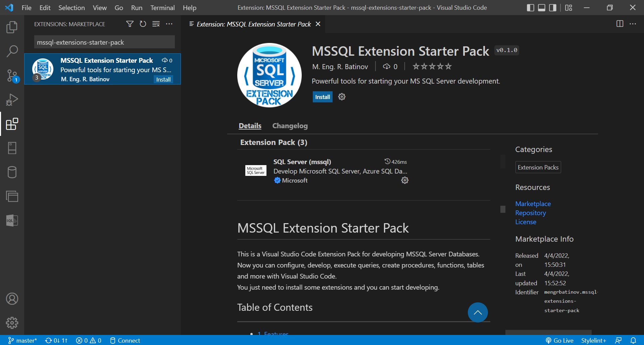This screenshot has width=644, height=345.
Task: Open the Help menu
Action: click(190, 7)
